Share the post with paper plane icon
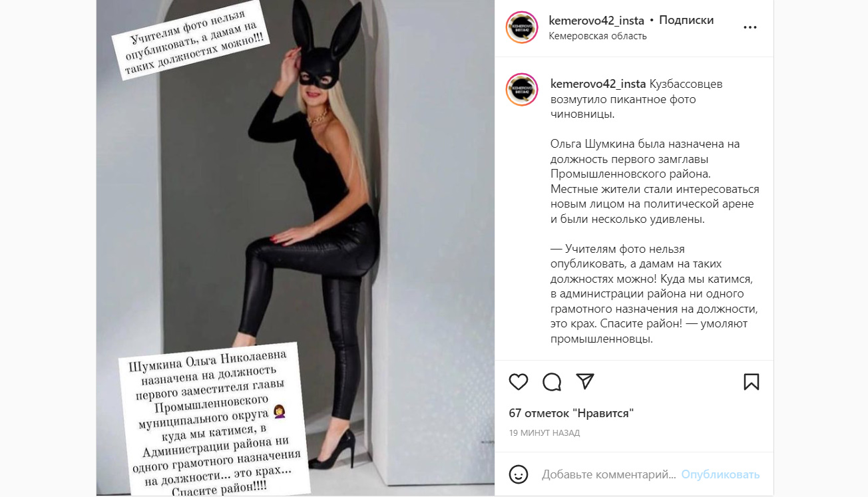Viewport: 868px width, 497px height. click(584, 381)
